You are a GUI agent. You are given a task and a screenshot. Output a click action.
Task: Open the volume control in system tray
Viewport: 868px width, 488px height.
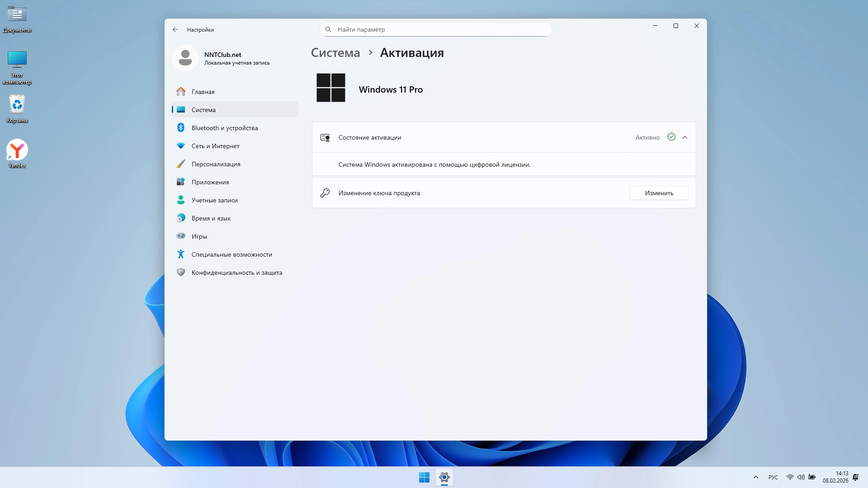tap(801, 477)
